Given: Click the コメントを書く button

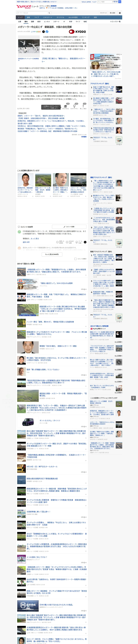Looking at the screenshot, I should pos(69,227).
